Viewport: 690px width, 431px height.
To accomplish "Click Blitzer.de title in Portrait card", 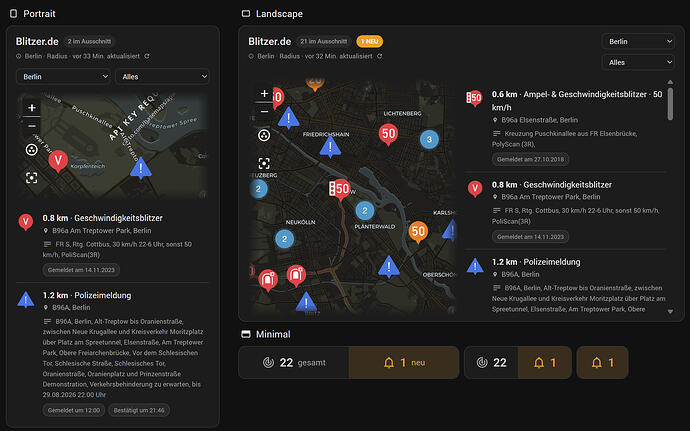I will click(x=37, y=41).
